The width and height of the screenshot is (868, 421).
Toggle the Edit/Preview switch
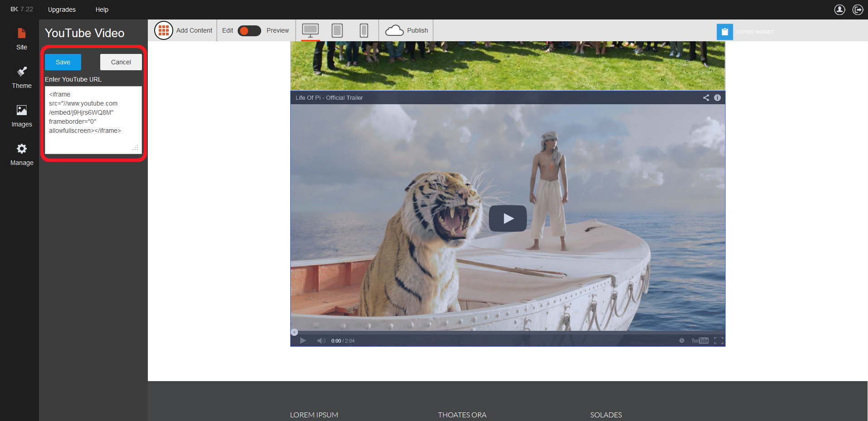click(249, 30)
